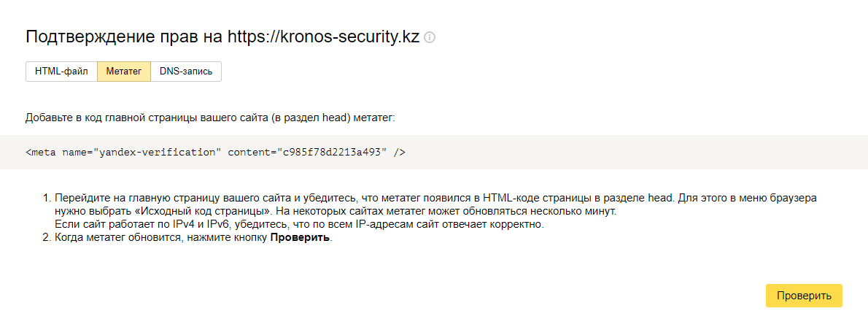Open the DNS-запись verification tab
This screenshot has width=868, height=319.
click(x=186, y=72)
